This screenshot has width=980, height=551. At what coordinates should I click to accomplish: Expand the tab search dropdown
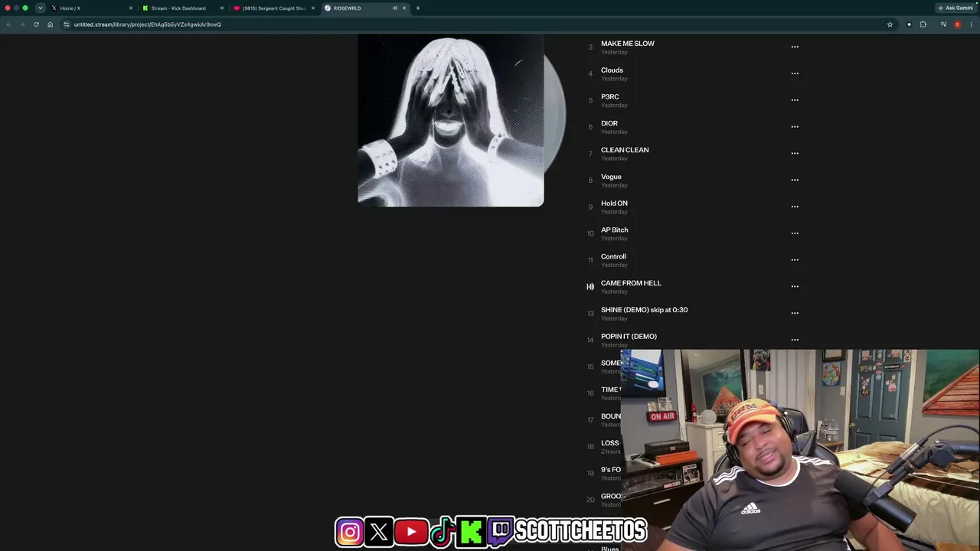pos(41,8)
